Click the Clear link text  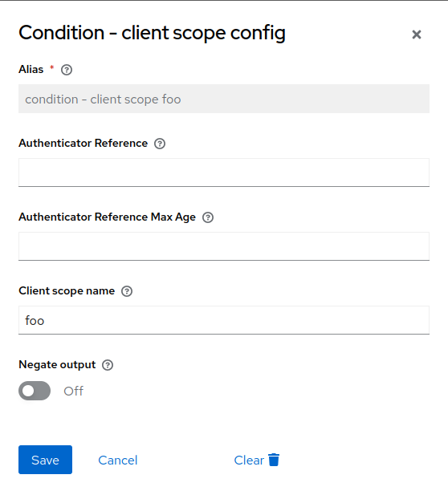click(x=249, y=460)
